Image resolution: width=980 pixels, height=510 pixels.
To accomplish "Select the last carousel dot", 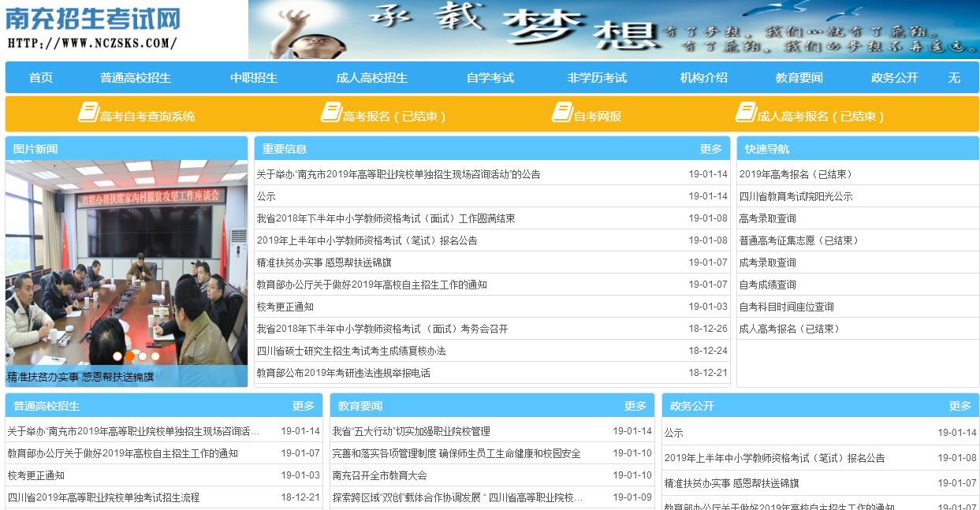I will 155,356.
